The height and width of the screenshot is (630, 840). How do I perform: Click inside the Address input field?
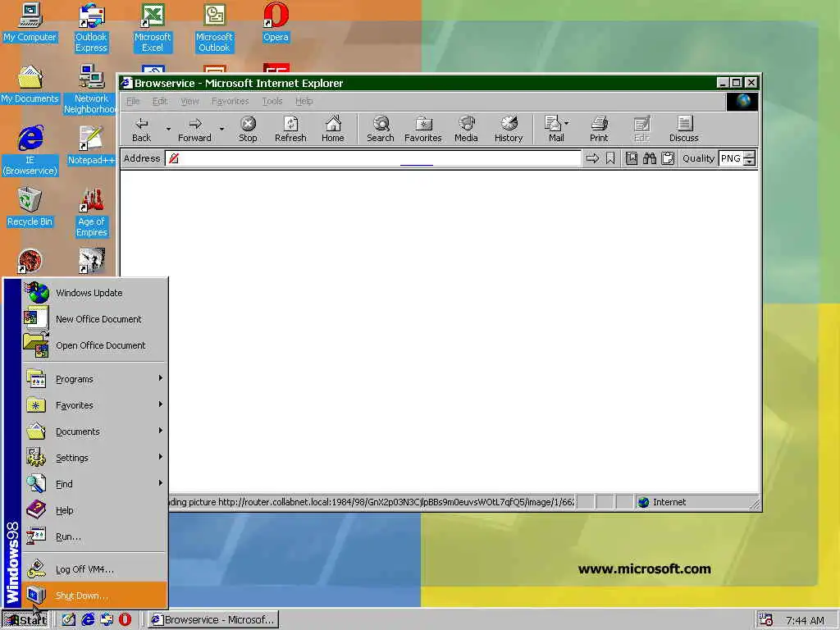(373, 158)
